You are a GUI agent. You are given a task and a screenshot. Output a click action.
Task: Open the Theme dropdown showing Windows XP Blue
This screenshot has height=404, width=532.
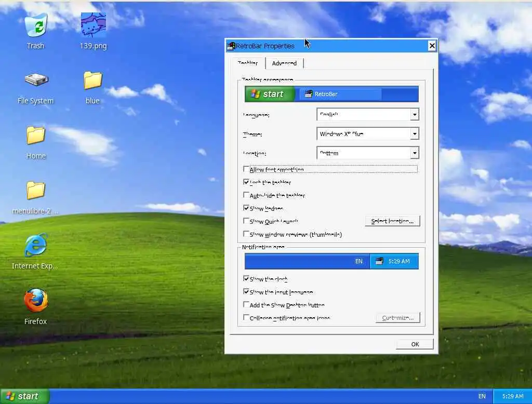pyautogui.click(x=368, y=133)
